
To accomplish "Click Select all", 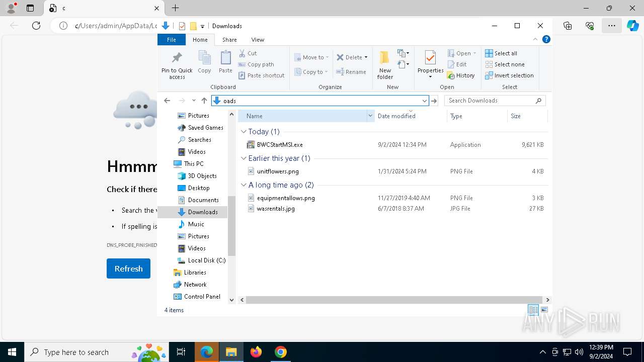I will [501, 53].
